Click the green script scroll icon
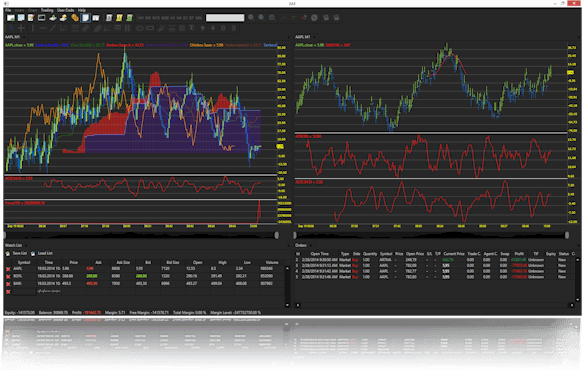583x371 pixels. tap(130, 17)
